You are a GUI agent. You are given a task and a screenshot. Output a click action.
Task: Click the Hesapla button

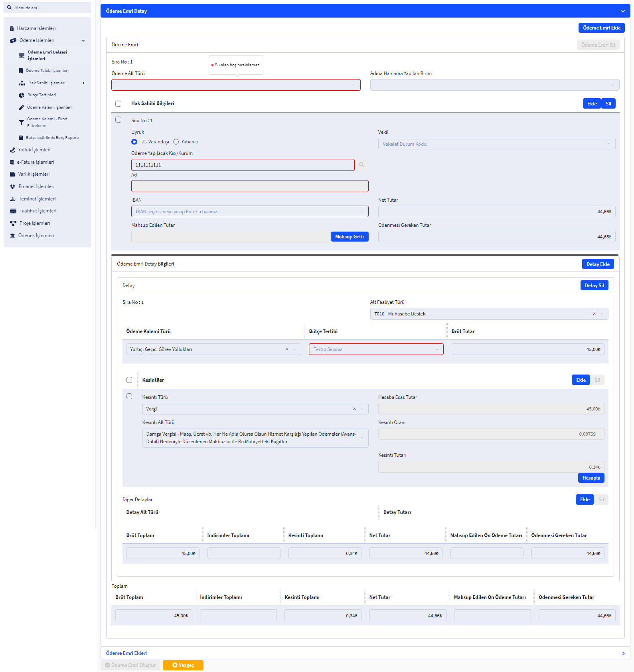(x=591, y=478)
